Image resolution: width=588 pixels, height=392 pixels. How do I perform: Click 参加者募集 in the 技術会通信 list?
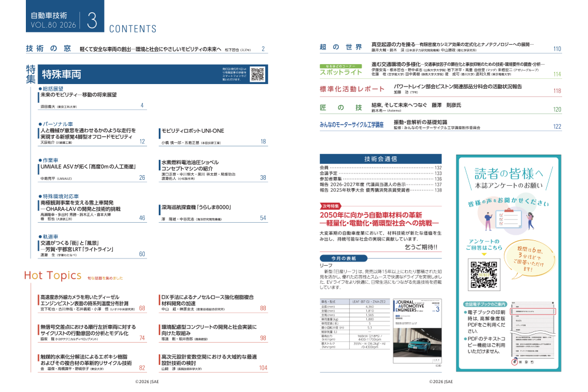click(332, 179)
